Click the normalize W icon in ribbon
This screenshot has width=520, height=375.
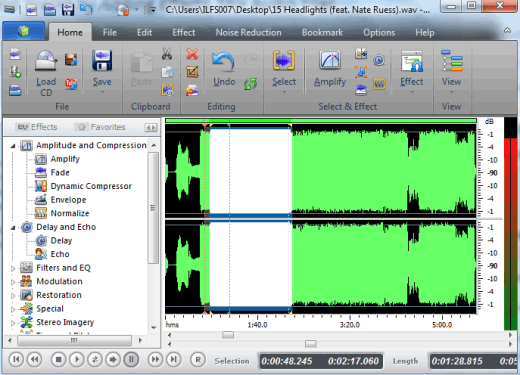coord(379,83)
